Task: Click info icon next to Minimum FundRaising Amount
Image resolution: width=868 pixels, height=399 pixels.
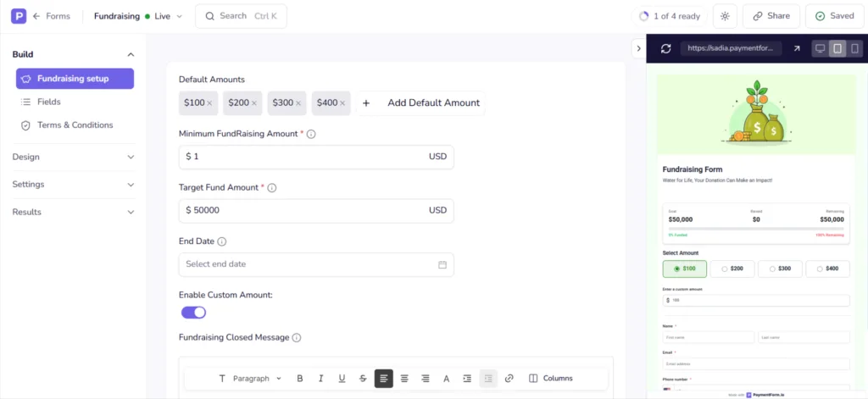Action: point(311,134)
